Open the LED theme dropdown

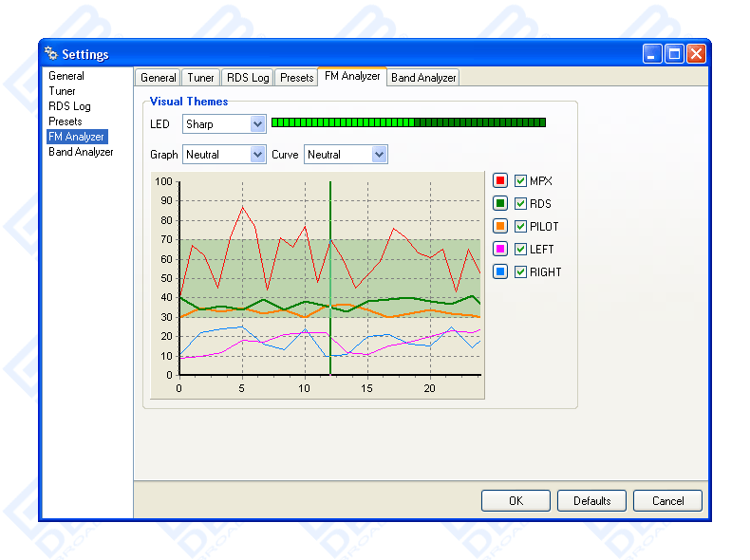[257, 124]
